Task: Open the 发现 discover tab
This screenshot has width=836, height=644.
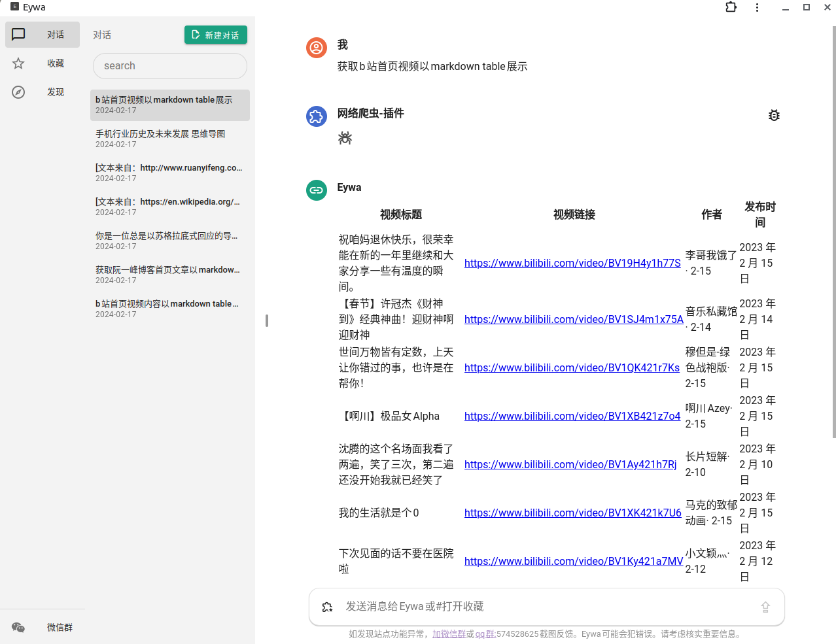Action: [43, 92]
